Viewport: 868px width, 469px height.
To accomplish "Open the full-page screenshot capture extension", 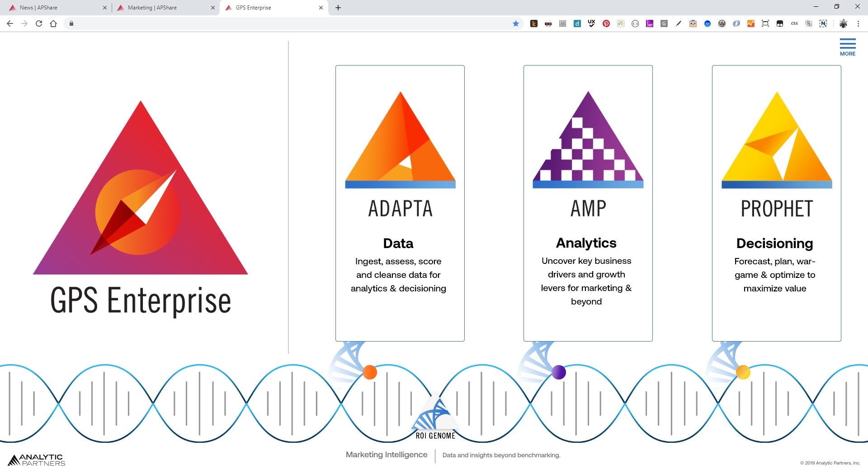I will click(765, 23).
